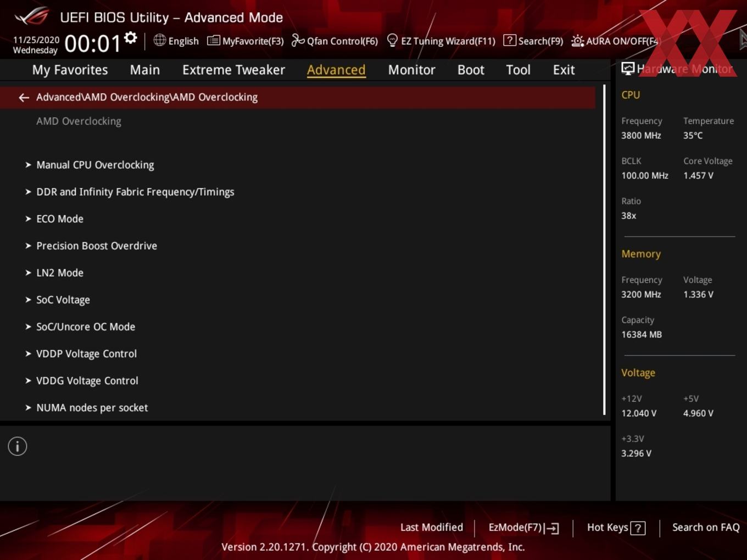This screenshot has width=747, height=560.
Task: Click Search on FAQ link
Action: 706,528
